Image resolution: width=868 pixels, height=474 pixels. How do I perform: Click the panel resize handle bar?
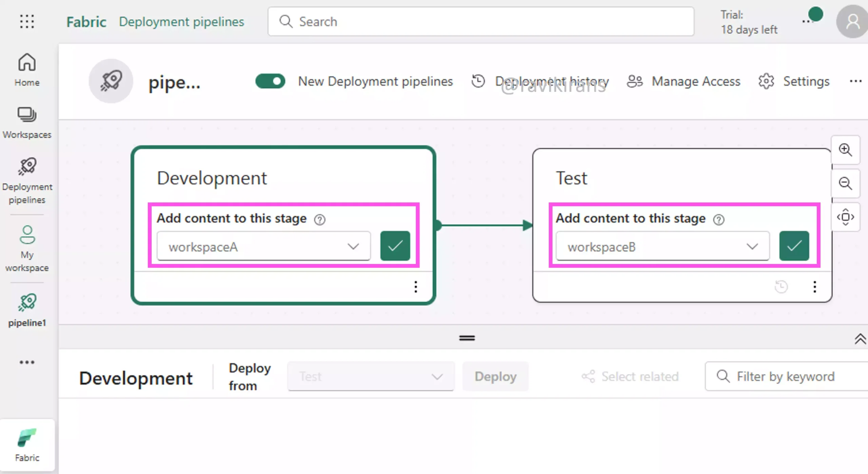467,338
